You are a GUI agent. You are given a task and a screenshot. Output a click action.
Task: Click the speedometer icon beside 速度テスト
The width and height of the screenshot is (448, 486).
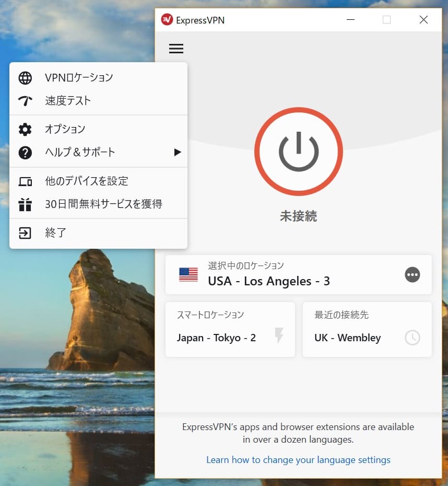pos(25,101)
